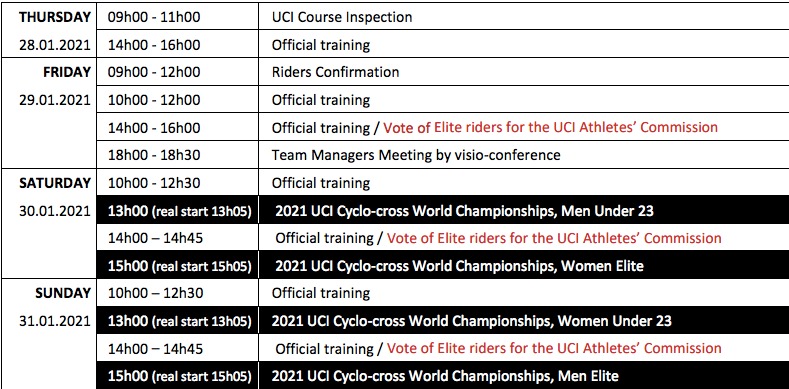Select Team Managers Meeting by visio-conference

coord(416,155)
